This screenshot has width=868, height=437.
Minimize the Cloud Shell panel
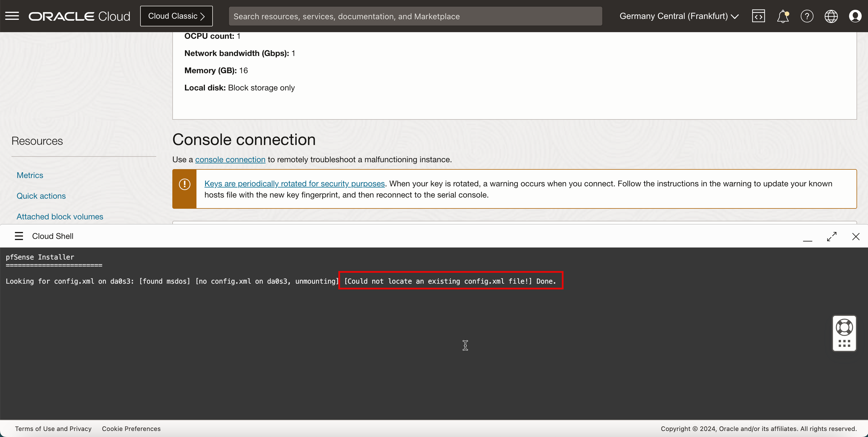tap(807, 239)
